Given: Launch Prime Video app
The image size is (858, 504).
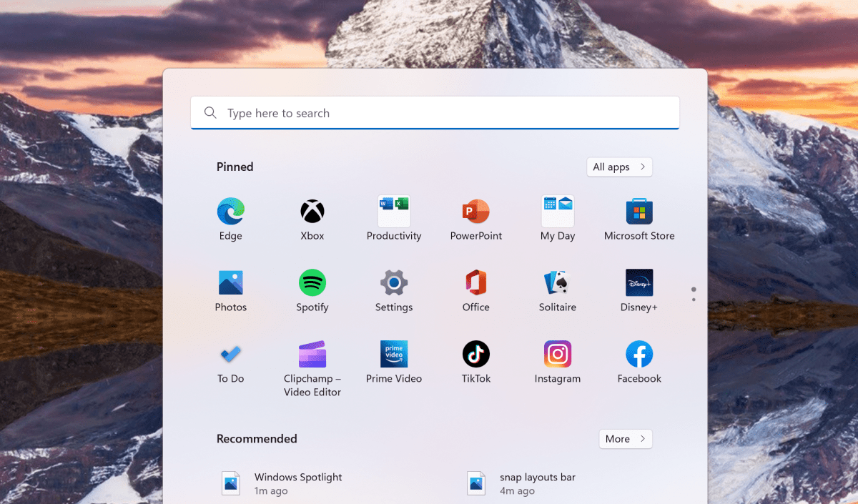Looking at the screenshot, I should [x=394, y=354].
